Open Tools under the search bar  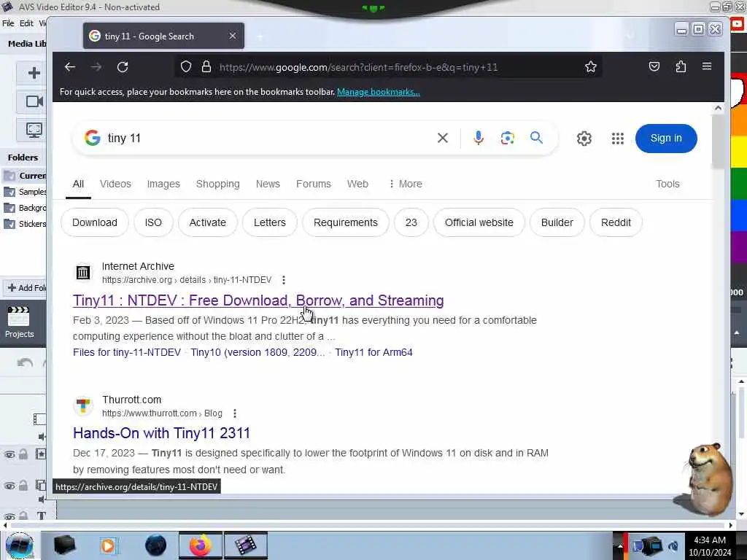click(667, 184)
